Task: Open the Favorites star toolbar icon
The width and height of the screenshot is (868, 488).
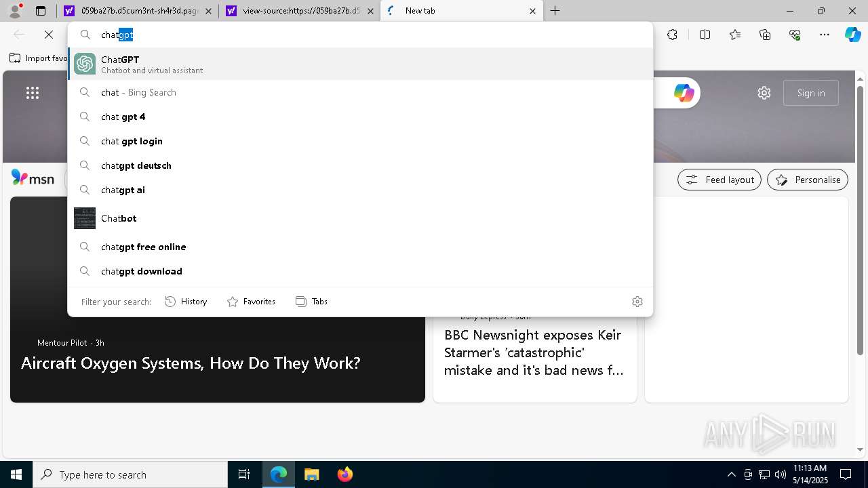Action: 735,35
